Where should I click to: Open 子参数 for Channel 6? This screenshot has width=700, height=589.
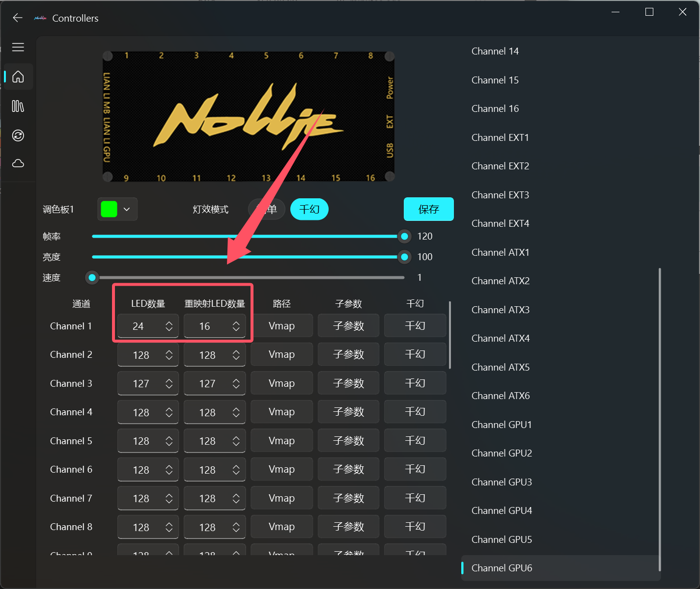(x=348, y=469)
